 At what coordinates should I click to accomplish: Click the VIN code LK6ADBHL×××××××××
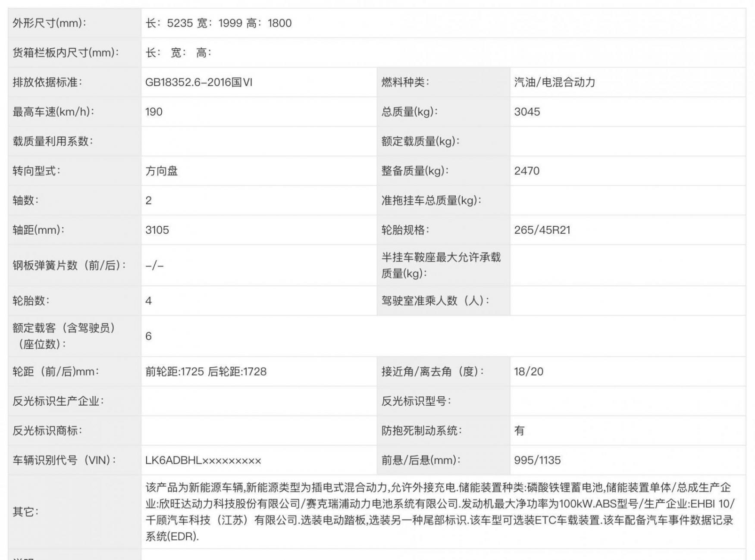coord(203,460)
